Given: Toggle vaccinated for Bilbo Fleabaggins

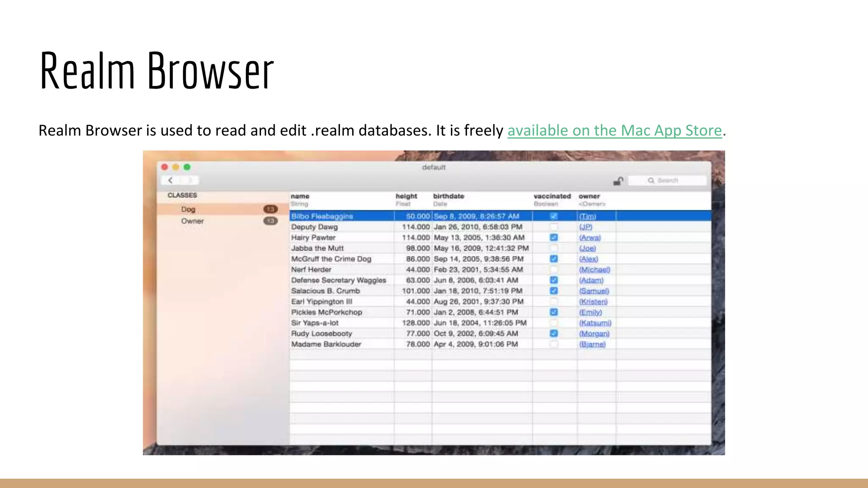Looking at the screenshot, I should pos(554,216).
